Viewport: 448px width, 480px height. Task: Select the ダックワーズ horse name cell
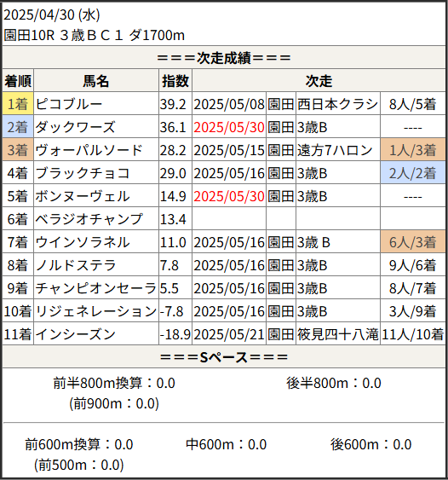click(x=96, y=127)
